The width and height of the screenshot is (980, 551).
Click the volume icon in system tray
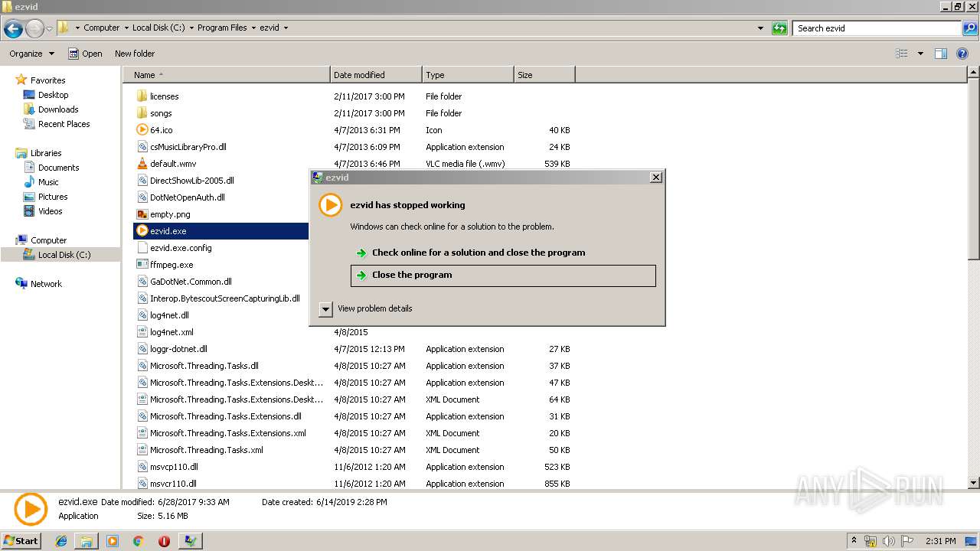(889, 541)
